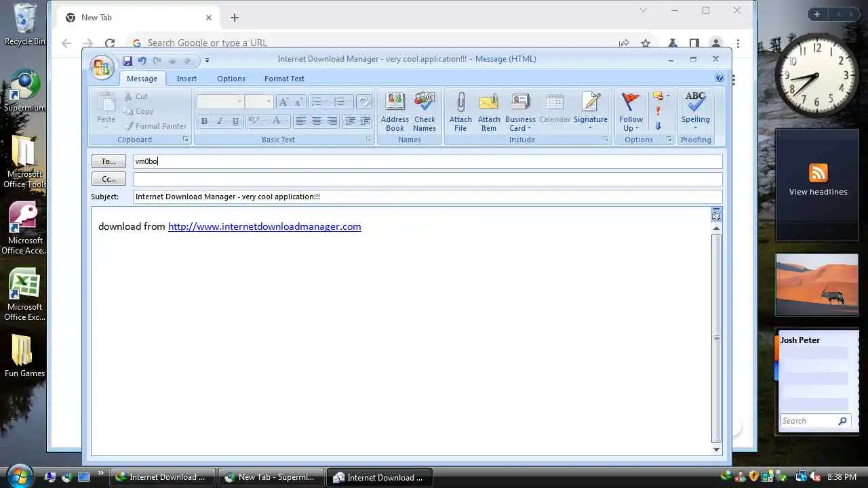The height and width of the screenshot is (488, 868).
Task: Align text left in Basic Text
Action: click(x=300, y=121)
